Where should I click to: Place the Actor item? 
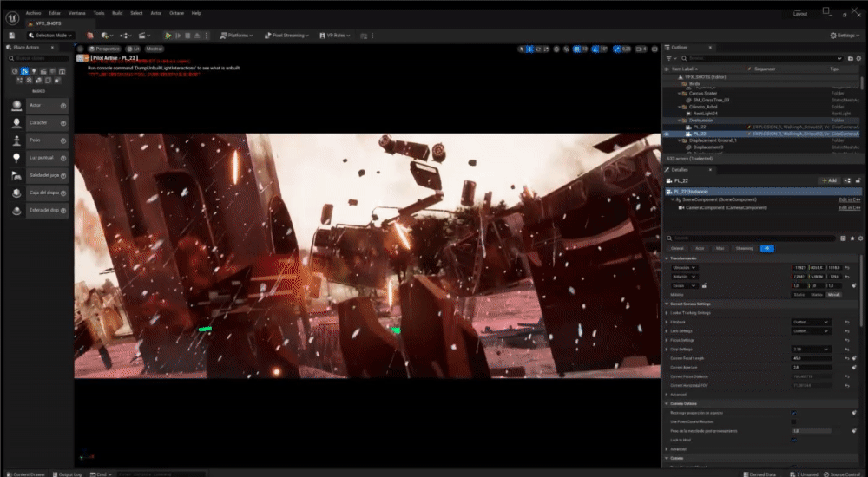(39, 105)
